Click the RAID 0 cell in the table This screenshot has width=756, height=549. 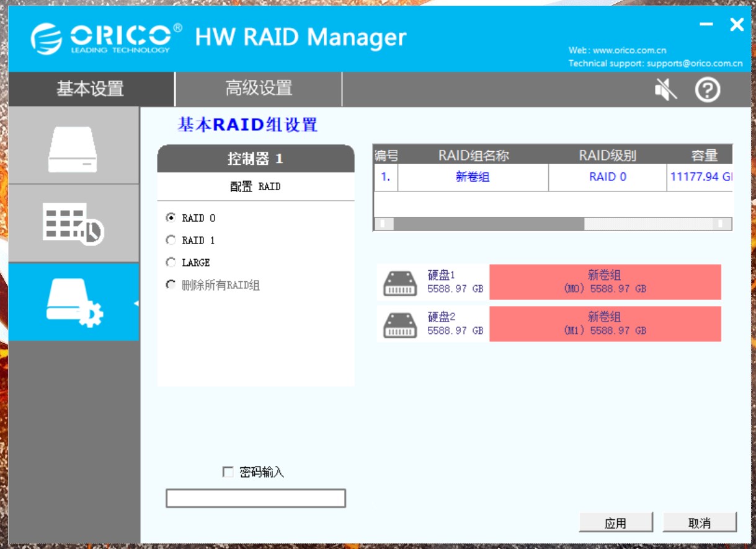(x=608, y=177)
